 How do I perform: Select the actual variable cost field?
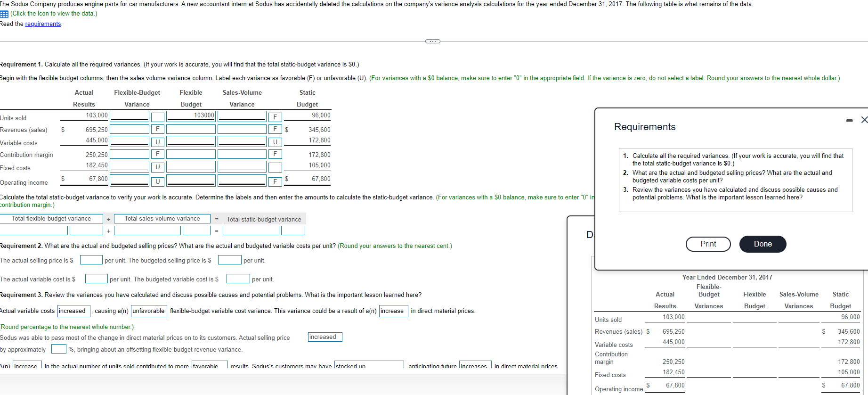click(97, 279)
